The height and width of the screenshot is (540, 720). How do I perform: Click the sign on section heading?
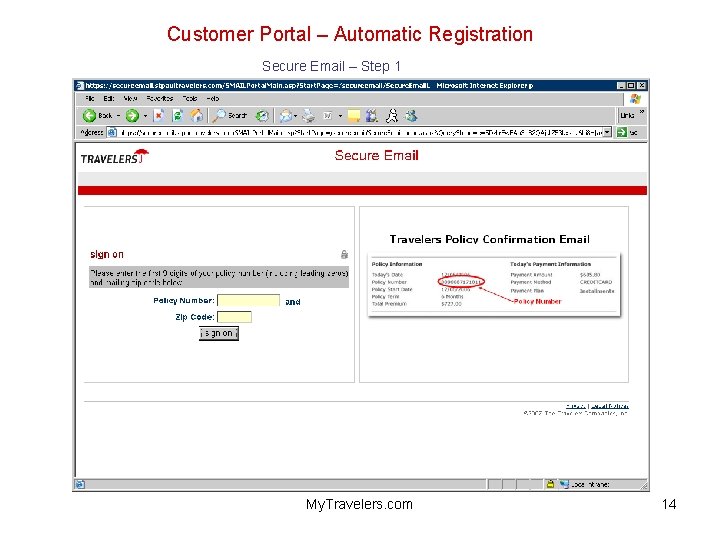107,254
